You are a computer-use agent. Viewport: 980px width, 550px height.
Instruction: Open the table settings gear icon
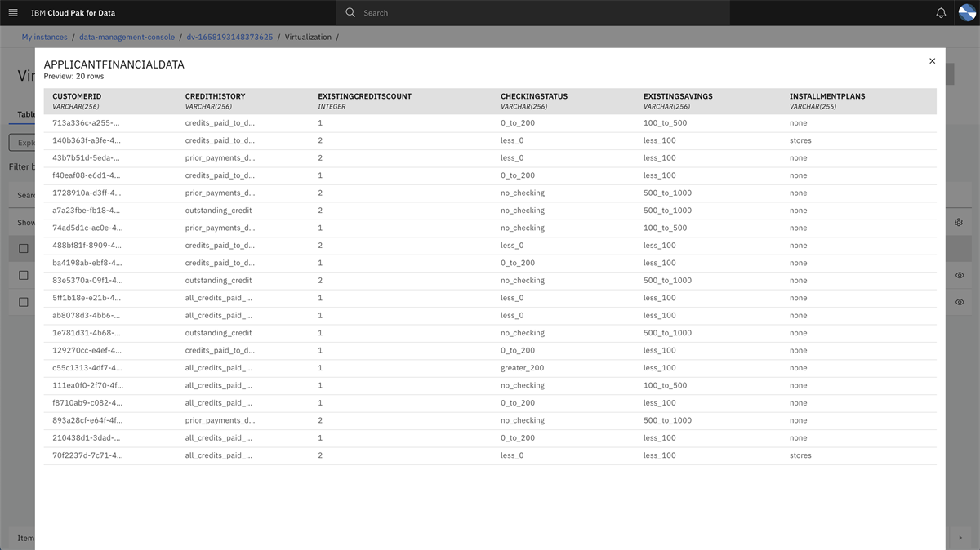[958, 222]
